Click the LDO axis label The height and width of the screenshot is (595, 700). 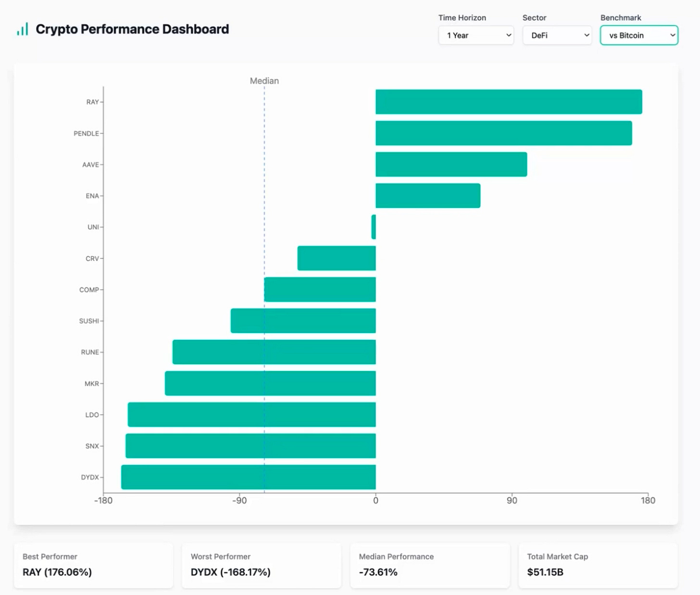click(92, 415)
